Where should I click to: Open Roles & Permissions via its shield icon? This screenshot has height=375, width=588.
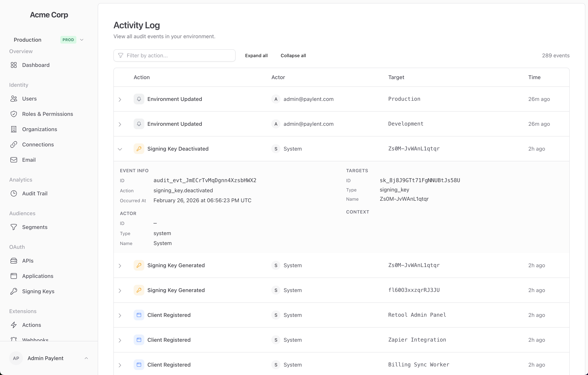tap(14, 114)
